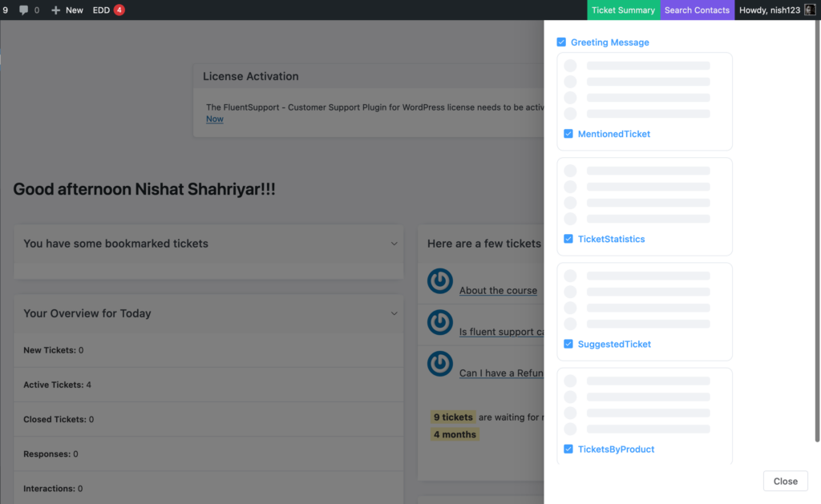Uncheck the MentionedTicket checkbox
Image resolution: width=821 pixels, height=504 pixels.
(568, 134)
